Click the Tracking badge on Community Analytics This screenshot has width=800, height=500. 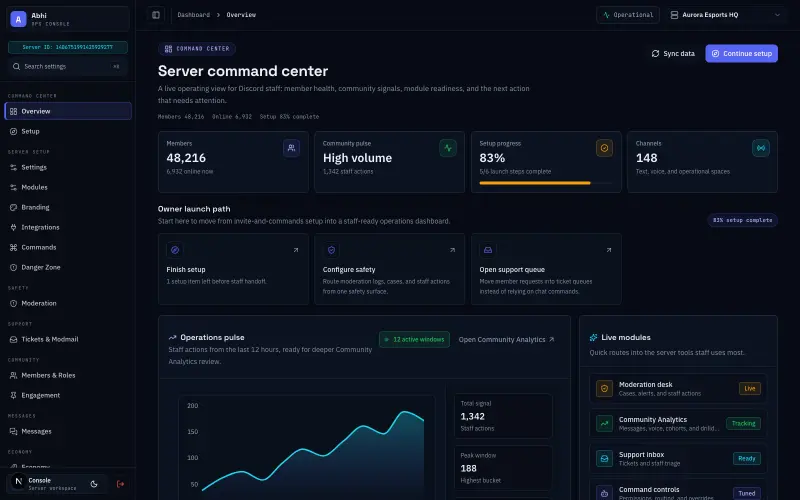[743, 423]
